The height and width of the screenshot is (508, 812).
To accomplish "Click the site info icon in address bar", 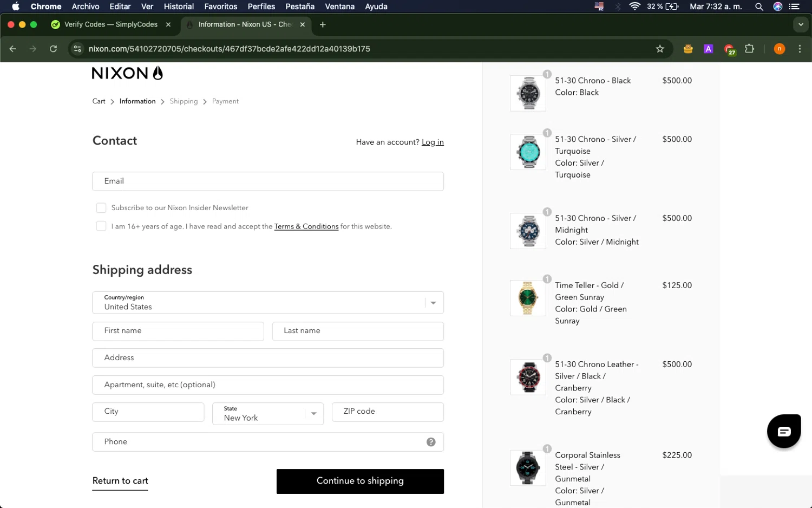I will pyautogui.click(x=77, y=49).
